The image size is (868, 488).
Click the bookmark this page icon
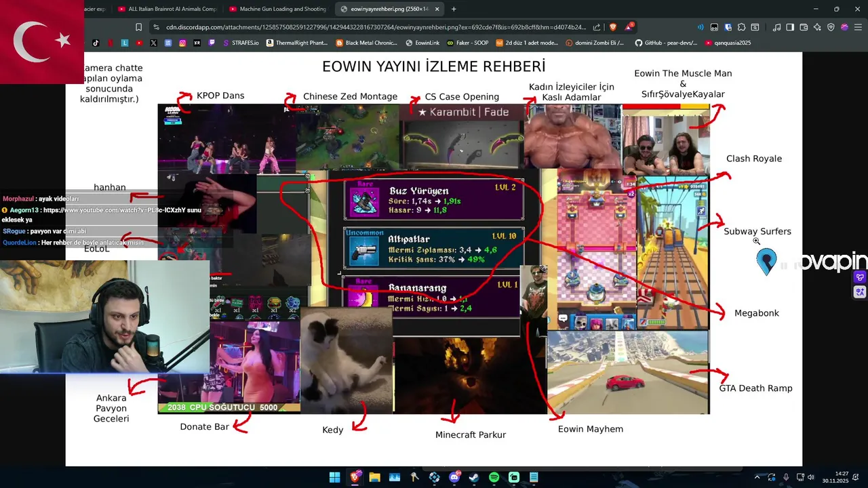point(138,27)
